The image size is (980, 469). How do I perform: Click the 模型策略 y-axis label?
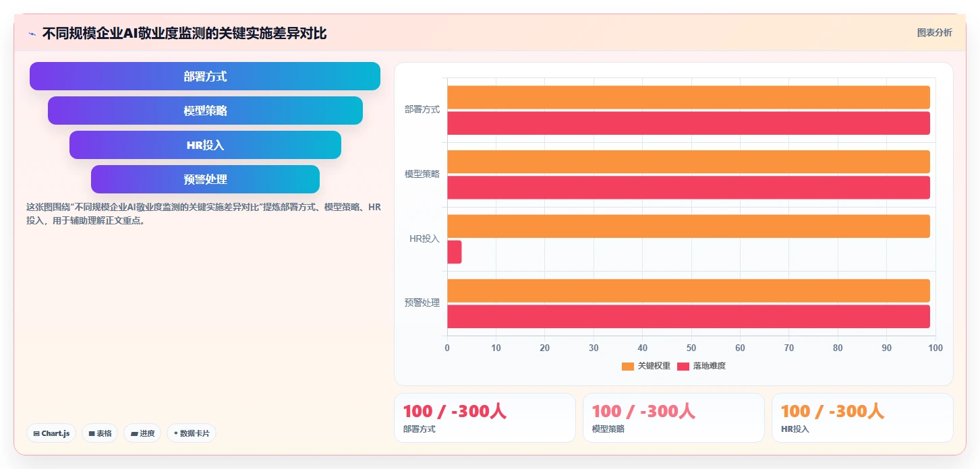click(422, 174)
